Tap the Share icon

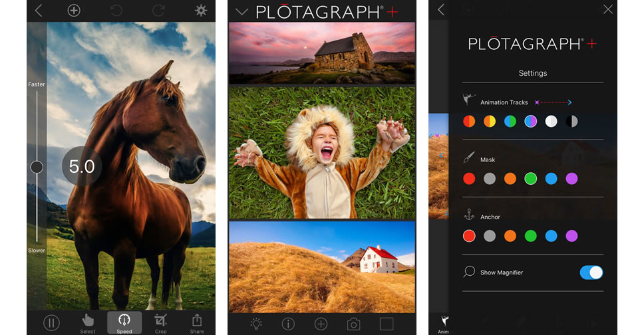[x=197, y=323]
